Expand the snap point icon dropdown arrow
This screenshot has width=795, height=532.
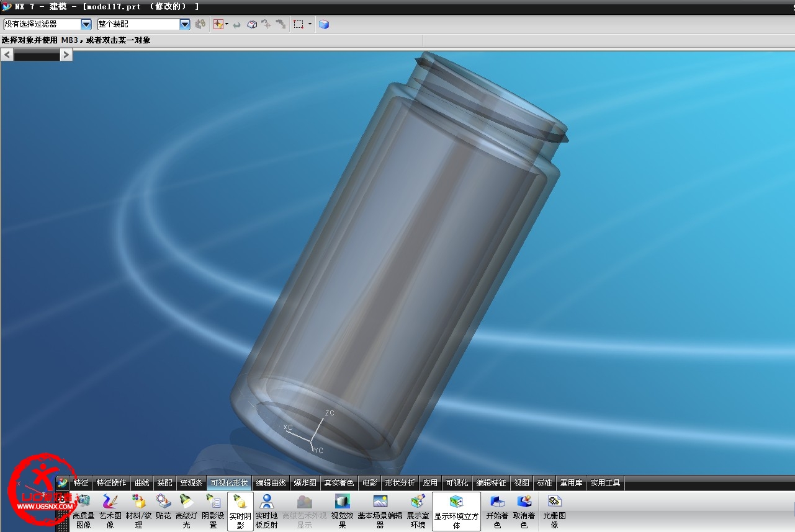pyautogui.click(x=227, y=24)
